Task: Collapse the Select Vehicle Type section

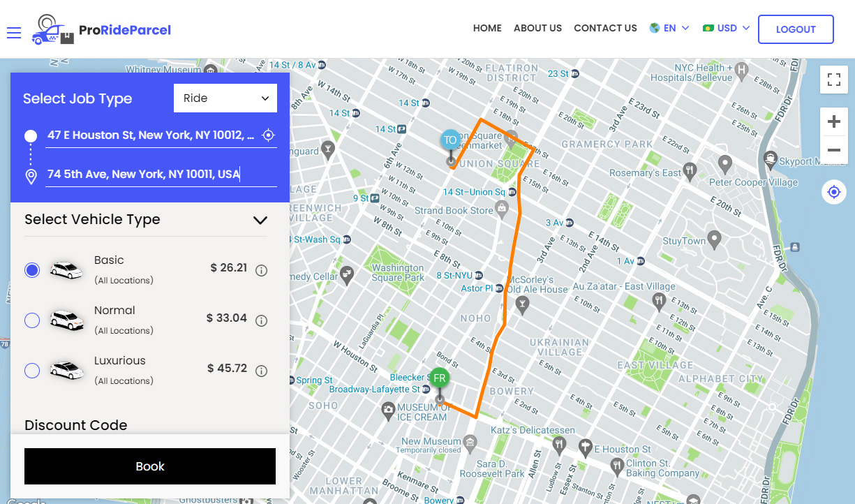Action: (260, 220)
